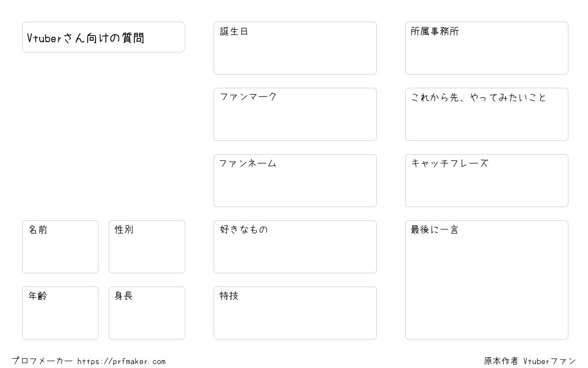
Task: Click the 最後に一言 label text
Action: (x=435, y=230)
